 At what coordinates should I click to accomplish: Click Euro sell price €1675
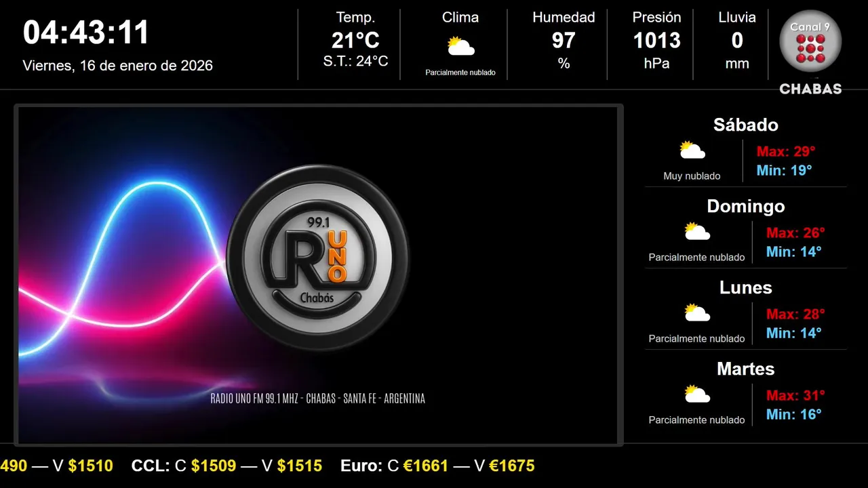[x=512, y=466]
